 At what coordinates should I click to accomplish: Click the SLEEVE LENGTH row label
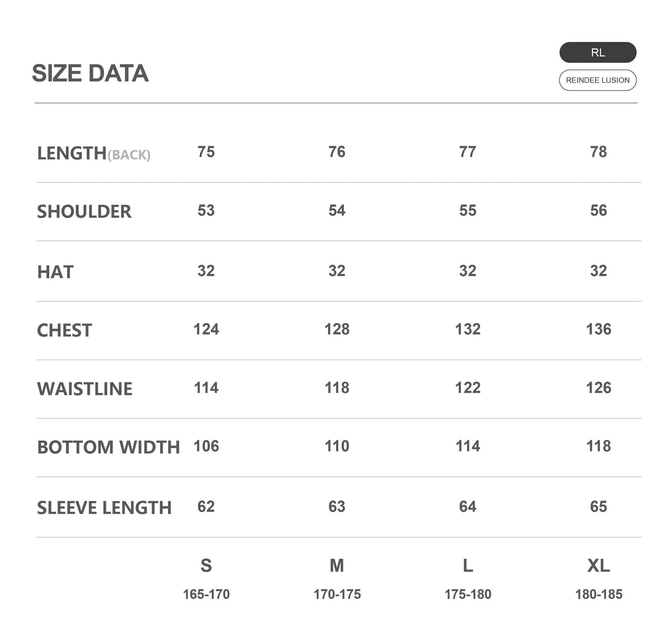(x=104, y=507)
